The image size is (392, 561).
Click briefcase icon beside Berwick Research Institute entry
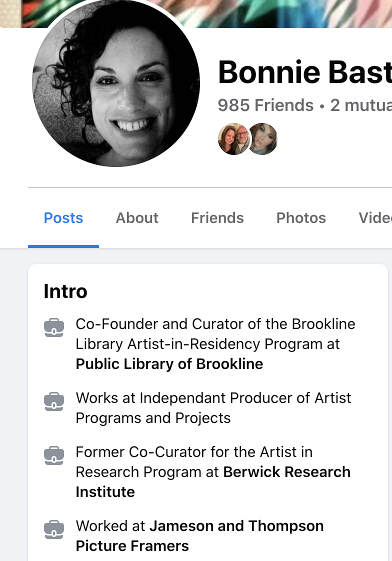click(54, 455)
